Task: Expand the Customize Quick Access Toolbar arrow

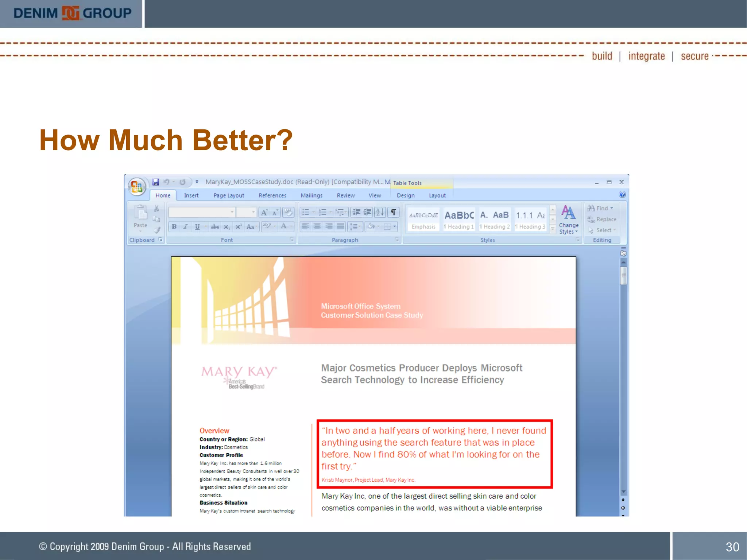Action: 197,182
